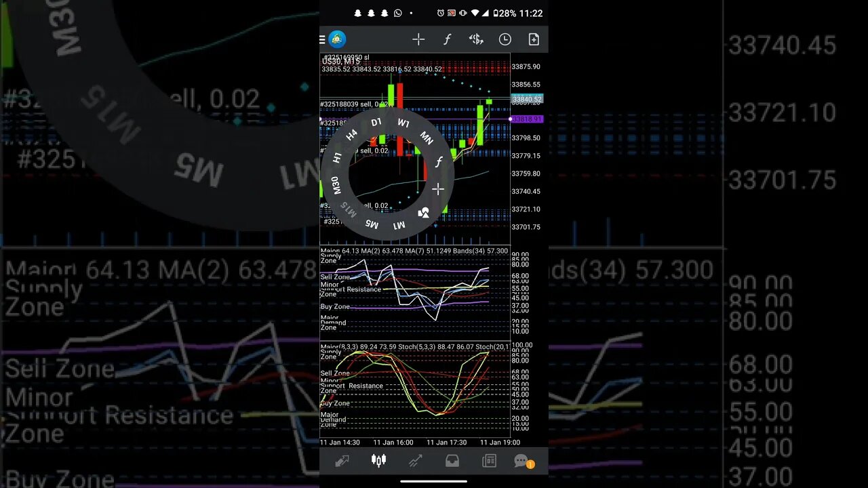Screen dimensions: 868x488
Task: Tap order label #325188039 sell, 0.02
Action: 355,104
